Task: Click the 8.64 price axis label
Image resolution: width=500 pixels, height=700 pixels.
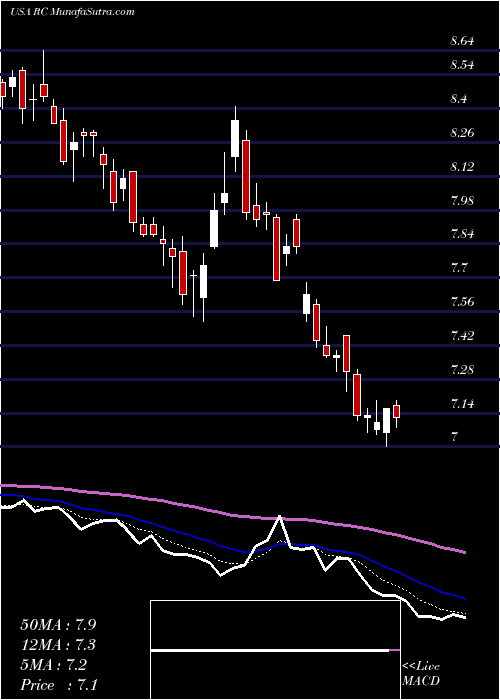Action: point(462,42)
